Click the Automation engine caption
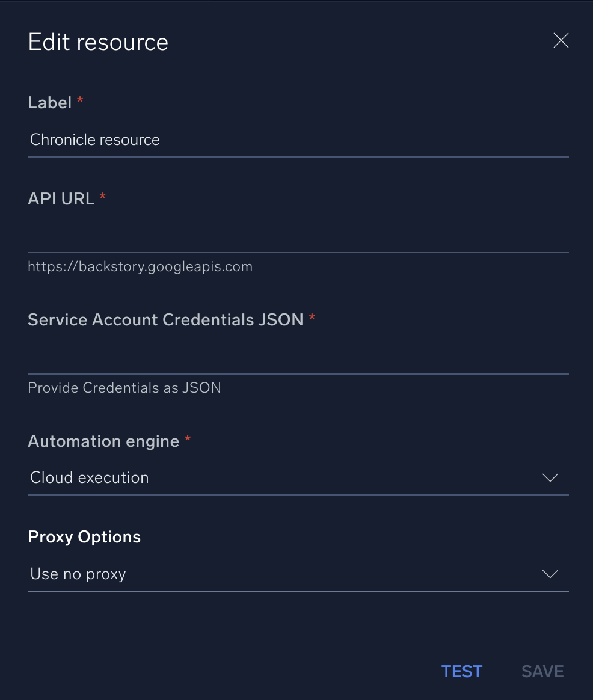The height and width of the screenshot is (700, 593). (103, 441)
